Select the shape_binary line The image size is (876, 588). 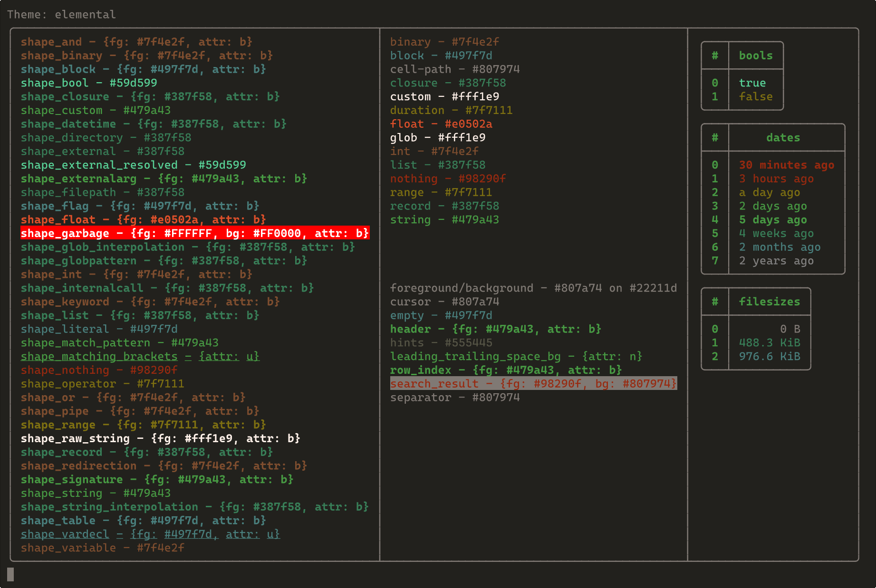[147, 56]
